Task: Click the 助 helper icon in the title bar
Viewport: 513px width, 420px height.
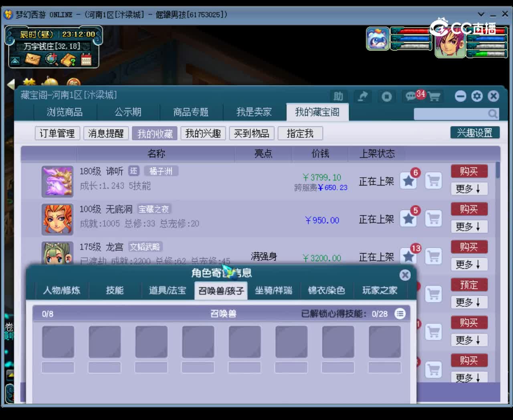Action: [338, 97]
